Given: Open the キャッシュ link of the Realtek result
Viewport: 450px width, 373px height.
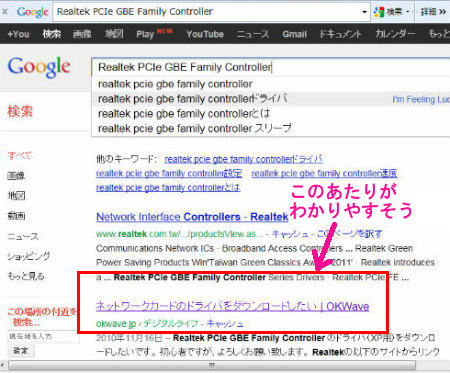Looking at the screenshot, I should [290, 234].
